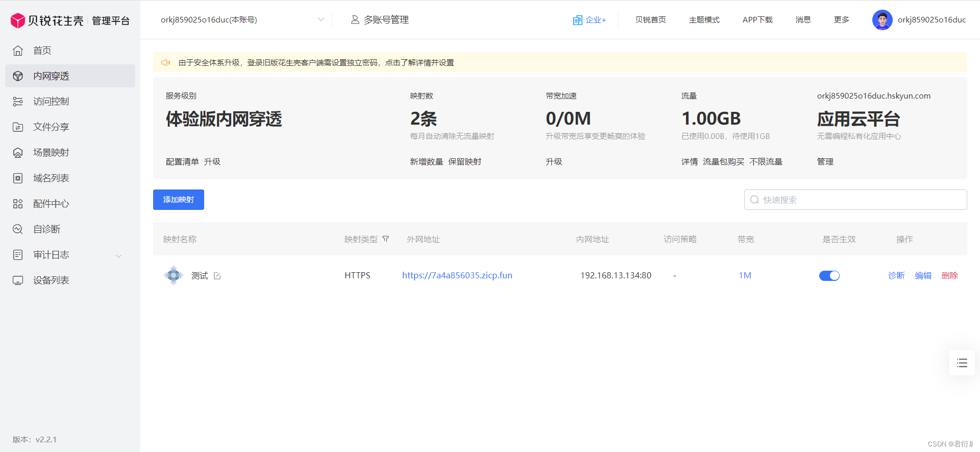
Task: Click the 测试 mapping application icon
Action: coord(174,275)
